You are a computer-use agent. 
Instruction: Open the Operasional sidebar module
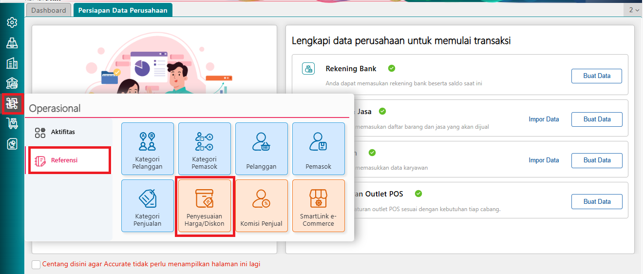pyautogui.click(x=12, y=103)
